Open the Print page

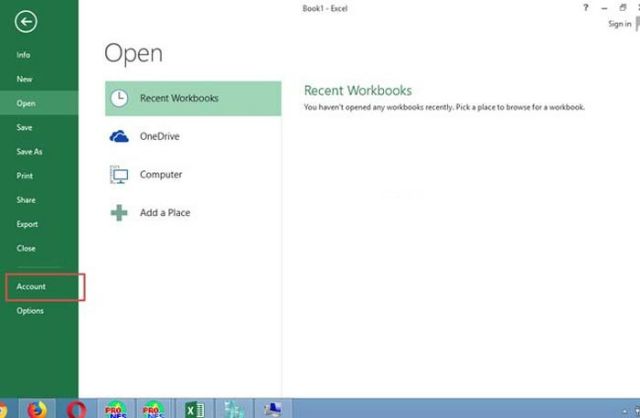point(24,176)
